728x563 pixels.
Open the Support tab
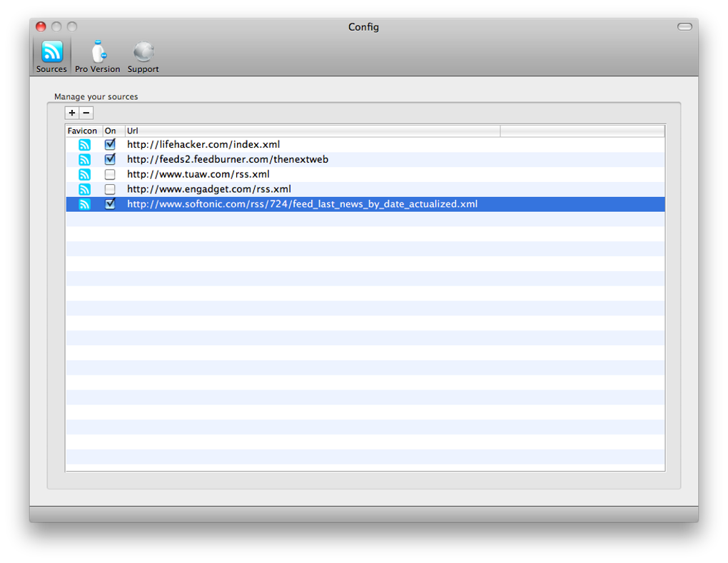[x=143, y=56]
